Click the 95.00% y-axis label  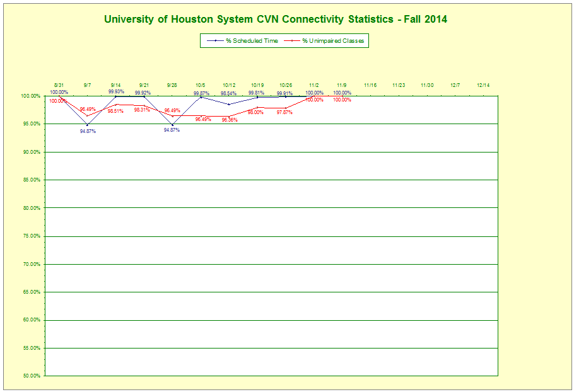point(31,124)
